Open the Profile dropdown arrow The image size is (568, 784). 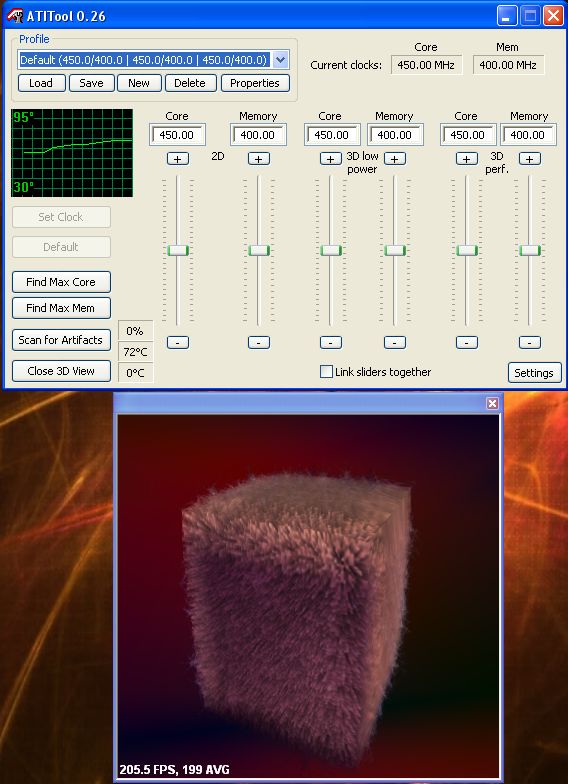280,60
